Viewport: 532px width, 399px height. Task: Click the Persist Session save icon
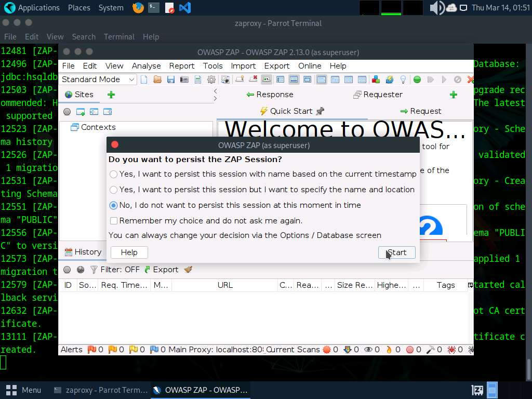point(170,79)
